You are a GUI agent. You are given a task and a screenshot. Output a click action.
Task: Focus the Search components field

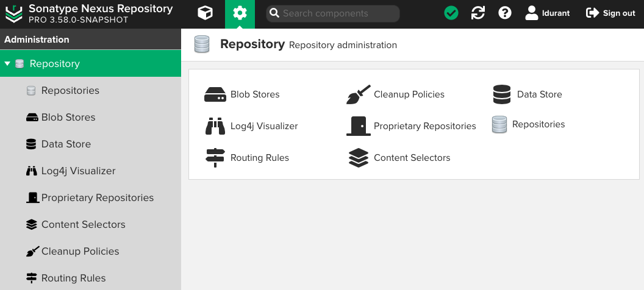tap(333, 13)
